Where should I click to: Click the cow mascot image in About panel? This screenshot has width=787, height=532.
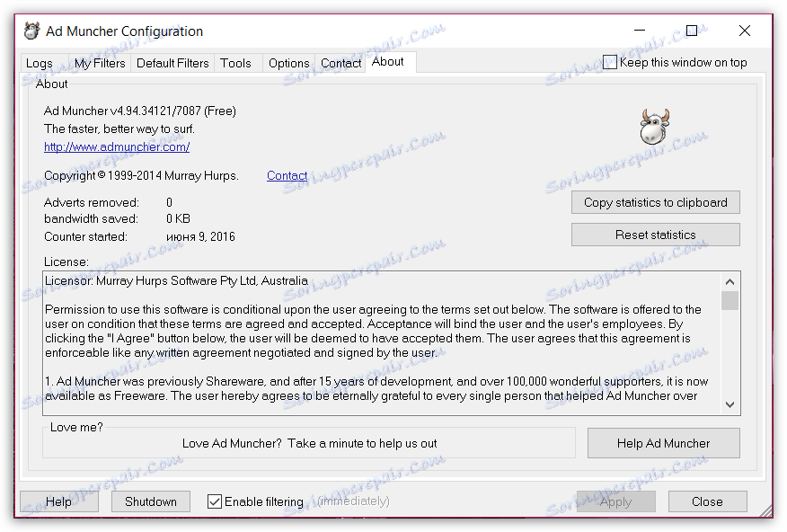click(x=655, y=127)
